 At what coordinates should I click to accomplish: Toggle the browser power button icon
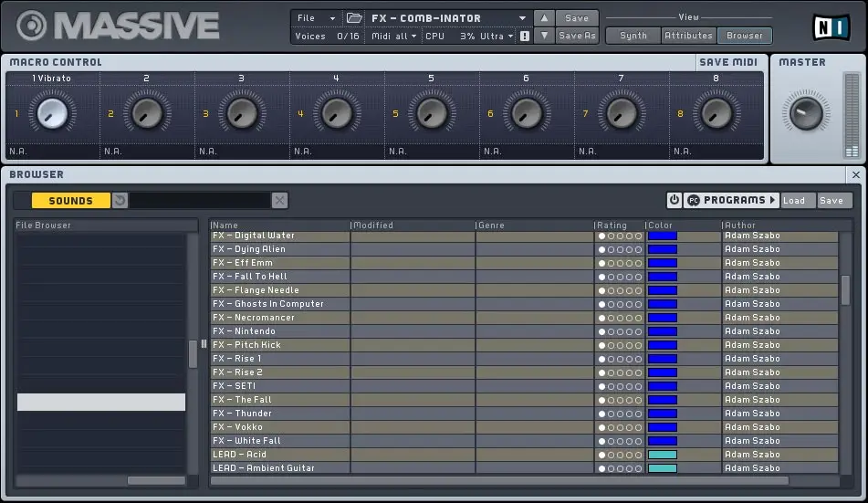coord(674,200)
